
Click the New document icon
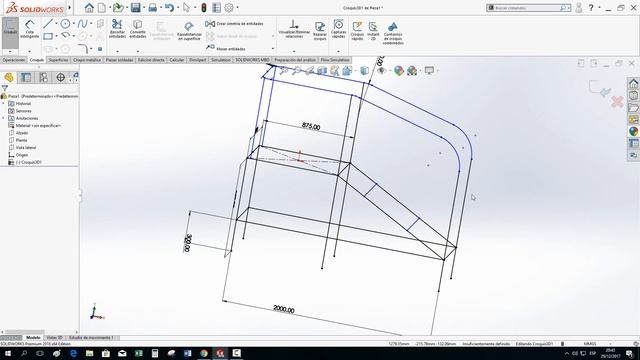point(102,7)
